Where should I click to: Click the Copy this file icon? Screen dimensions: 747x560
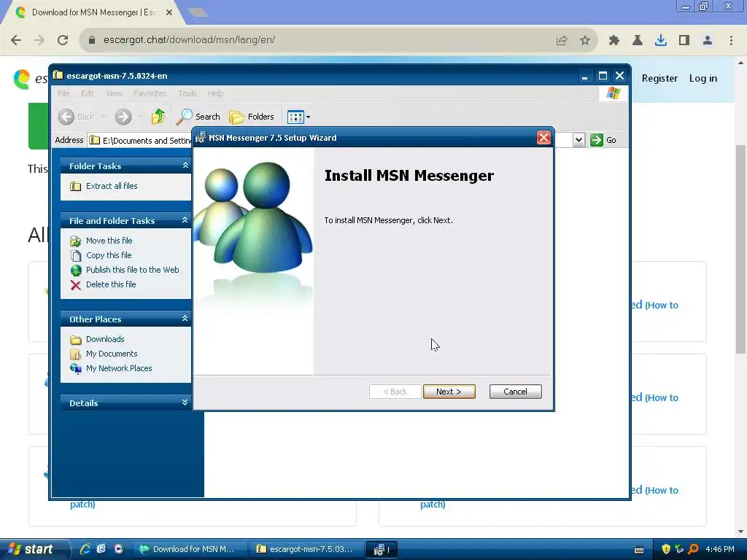click(x=75, y=256)
